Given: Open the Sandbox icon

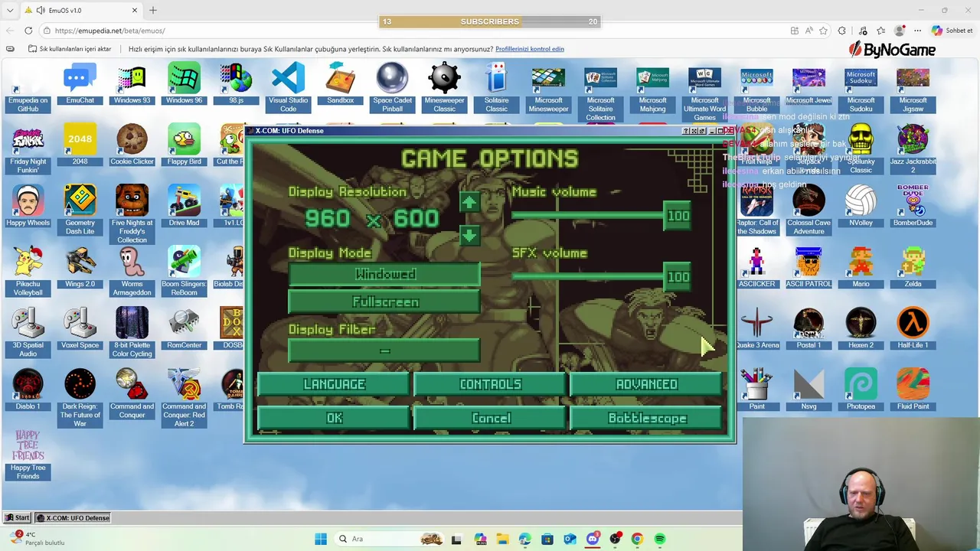Looking at the screenshot, I should (340, 83).
